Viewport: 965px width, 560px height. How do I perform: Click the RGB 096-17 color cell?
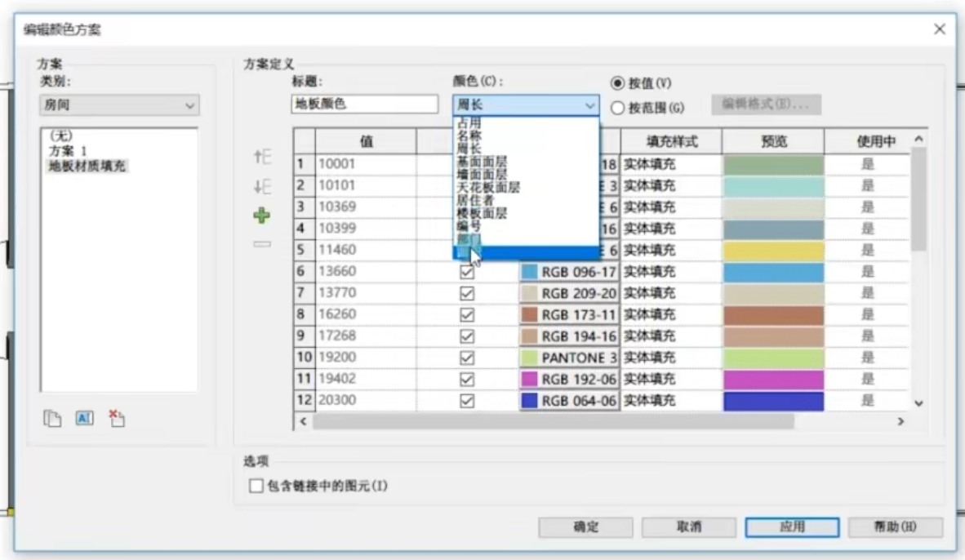[x=569, y=272]
